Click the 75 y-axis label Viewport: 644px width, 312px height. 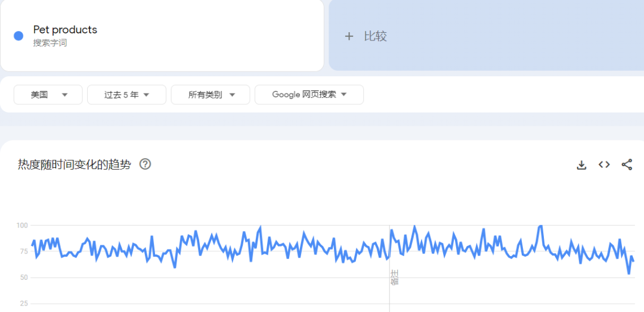(x=23, y=251)
